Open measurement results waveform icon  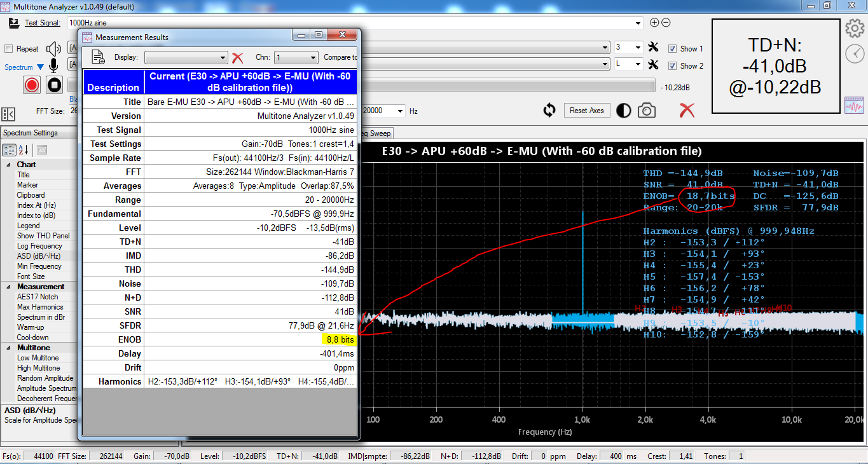853,106
